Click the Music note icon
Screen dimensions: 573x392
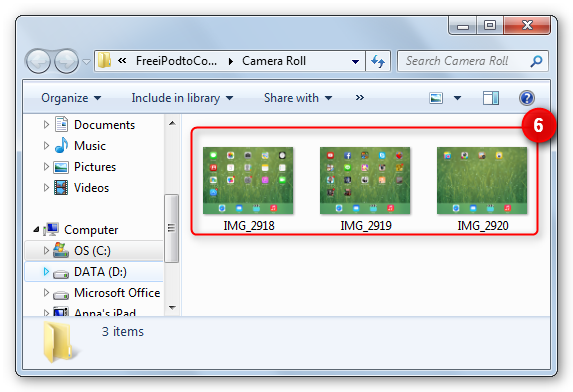coord(61,145)
